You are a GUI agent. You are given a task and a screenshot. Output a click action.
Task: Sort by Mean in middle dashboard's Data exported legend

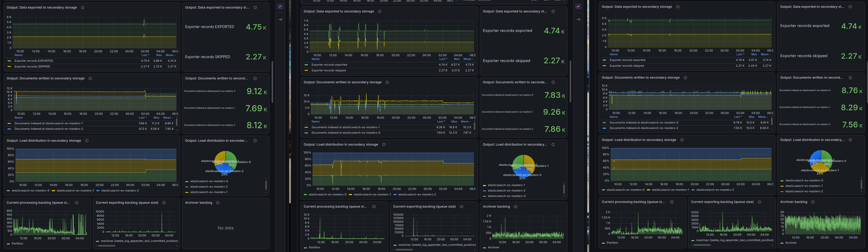coord(468,59)
